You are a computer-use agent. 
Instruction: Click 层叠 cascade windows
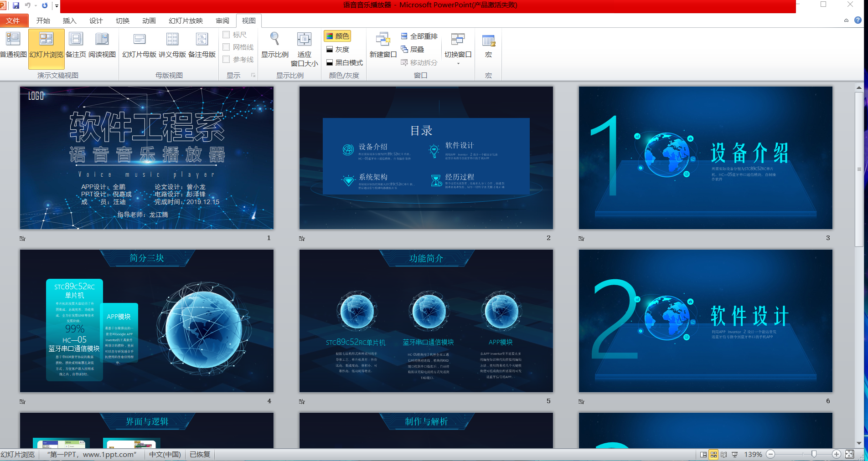click(412, 49)
